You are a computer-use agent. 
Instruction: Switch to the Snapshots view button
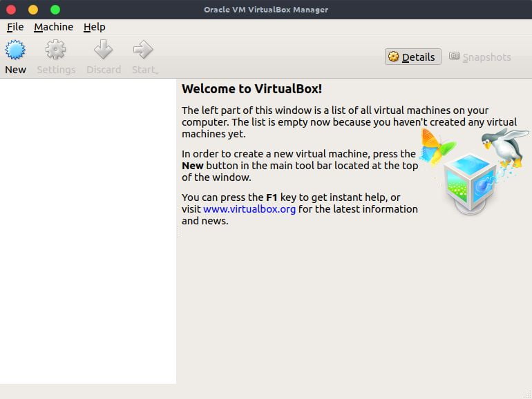pos(479,57)
